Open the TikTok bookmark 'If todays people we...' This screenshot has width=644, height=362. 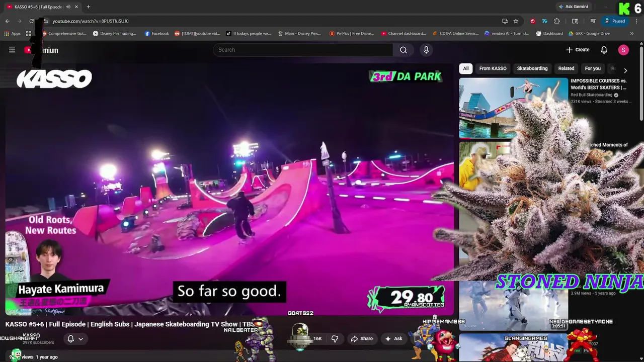tap(249, 34)
